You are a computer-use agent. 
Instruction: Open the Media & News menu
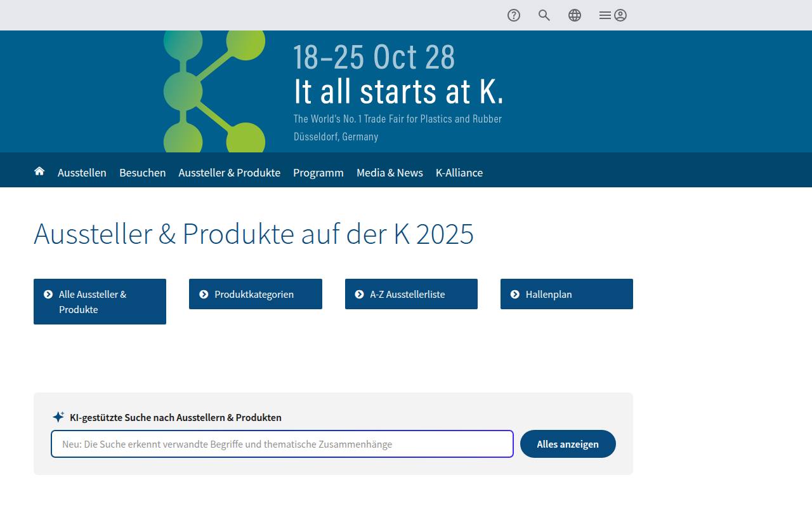click(x=390, y=173)
